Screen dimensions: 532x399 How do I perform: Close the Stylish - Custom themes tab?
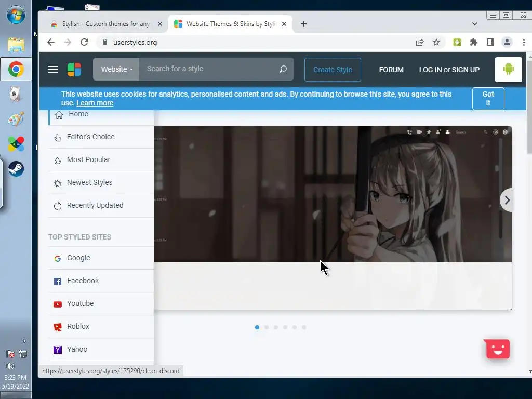[160, 24]
